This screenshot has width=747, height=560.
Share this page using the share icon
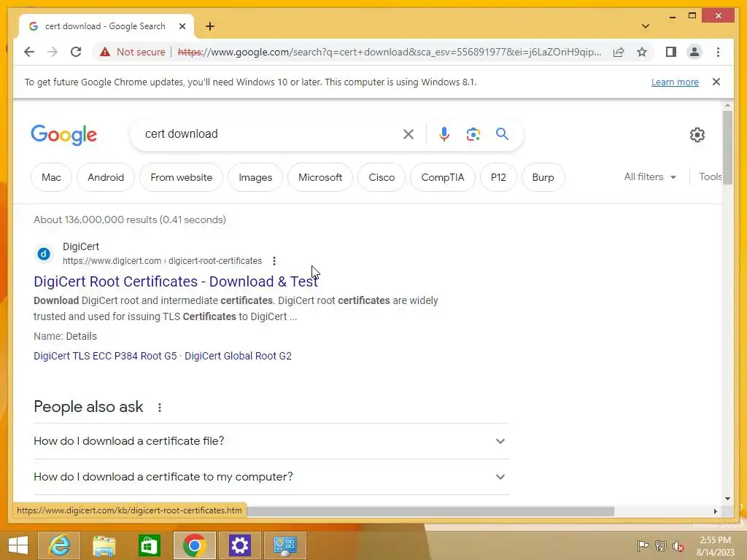[x=619, y=52]
